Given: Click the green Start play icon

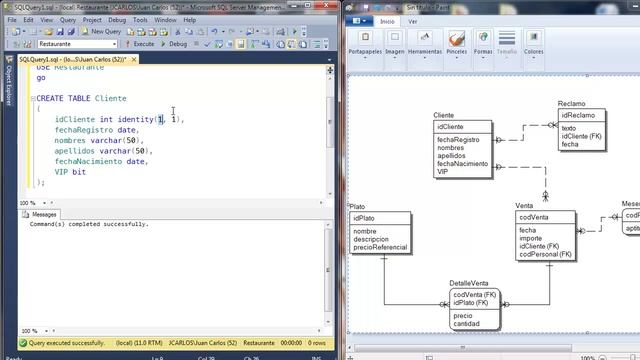Looking at the screenshot, I should click(x=294, y=31).
